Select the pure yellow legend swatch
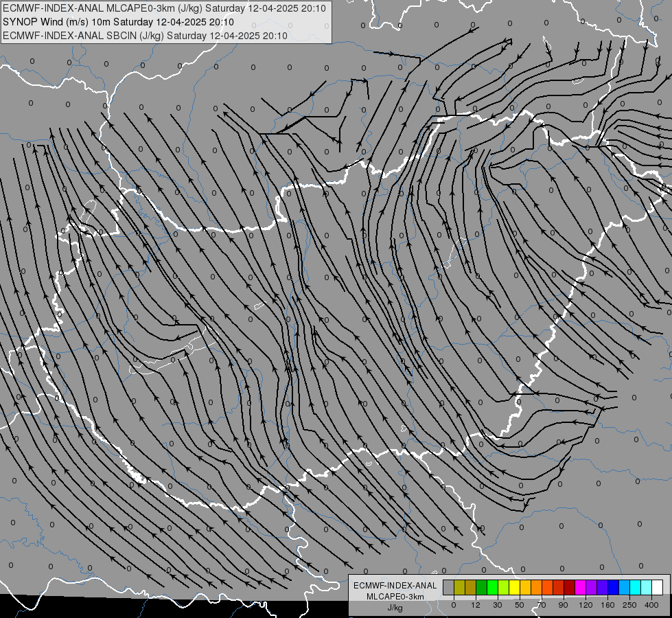672x618 pixels. pos(514,587)
